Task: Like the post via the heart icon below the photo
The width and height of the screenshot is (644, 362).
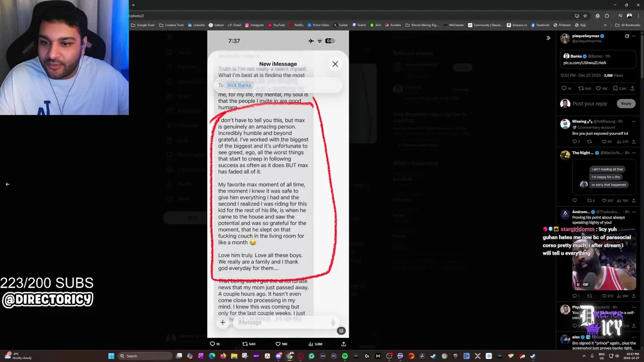Action: tap(281, 344)
